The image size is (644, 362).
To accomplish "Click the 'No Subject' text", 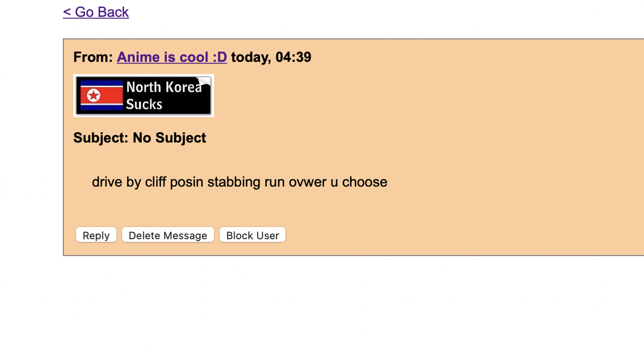I will 169,138.
